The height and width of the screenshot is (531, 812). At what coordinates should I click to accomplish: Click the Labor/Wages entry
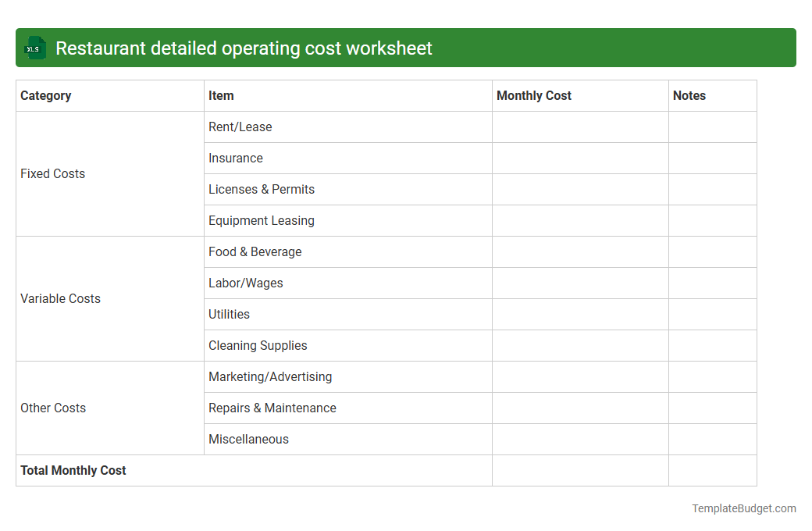(246, 283)
